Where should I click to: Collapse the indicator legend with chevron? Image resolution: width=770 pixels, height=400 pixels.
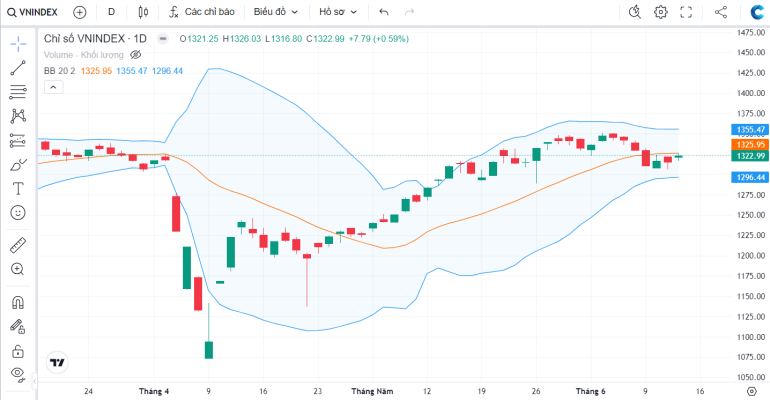point(54,87)
